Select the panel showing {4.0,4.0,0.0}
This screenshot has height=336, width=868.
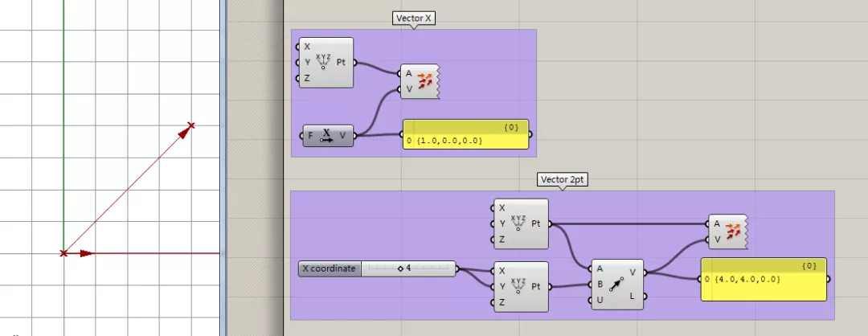click(x=764, y=279)
